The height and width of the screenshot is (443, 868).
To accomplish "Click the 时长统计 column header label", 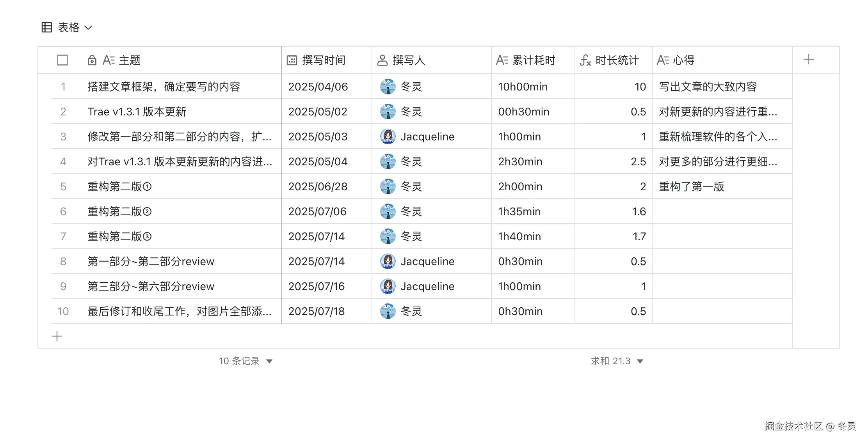I will coord(617,60).
